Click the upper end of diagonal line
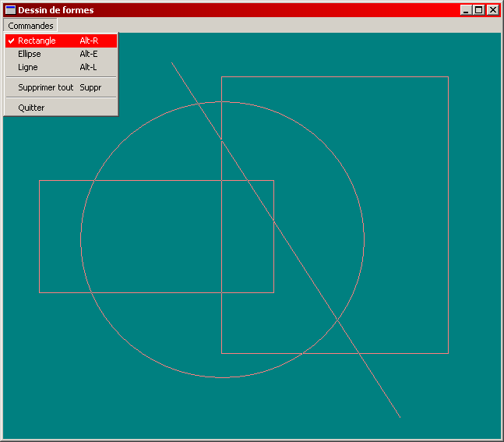Image resolution: width=504 pixels, height=442 pixels. click(172, 63)
